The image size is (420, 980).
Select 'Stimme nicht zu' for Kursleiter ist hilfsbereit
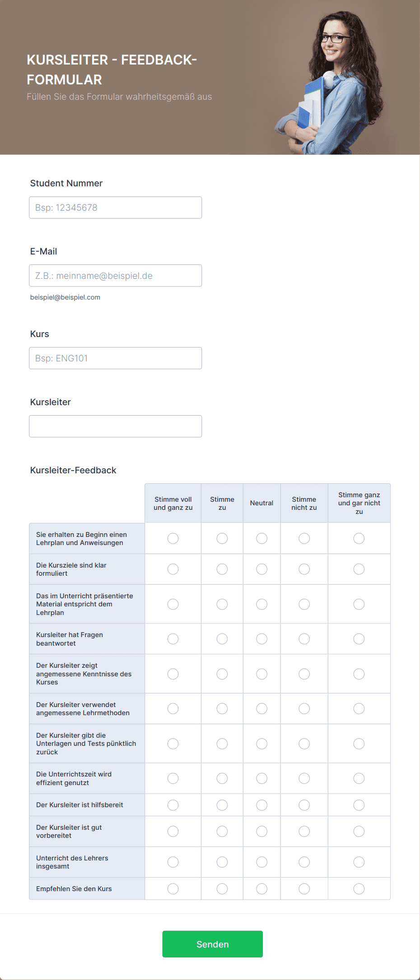click(304, 805)
